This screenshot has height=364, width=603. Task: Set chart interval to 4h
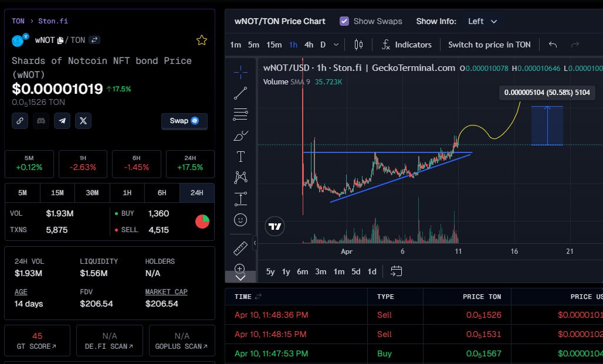point(309,45)
